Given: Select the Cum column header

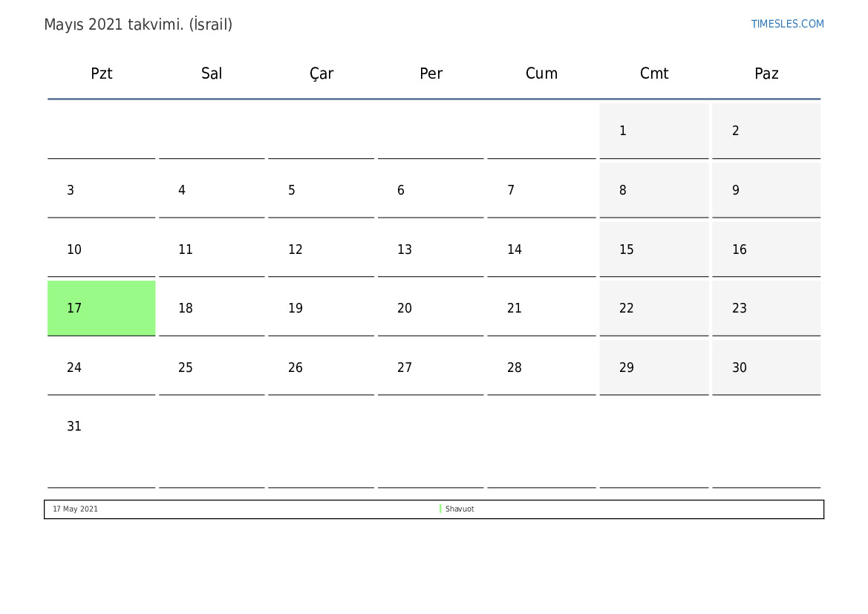Looking at the screenshot, I should [541, 74].
